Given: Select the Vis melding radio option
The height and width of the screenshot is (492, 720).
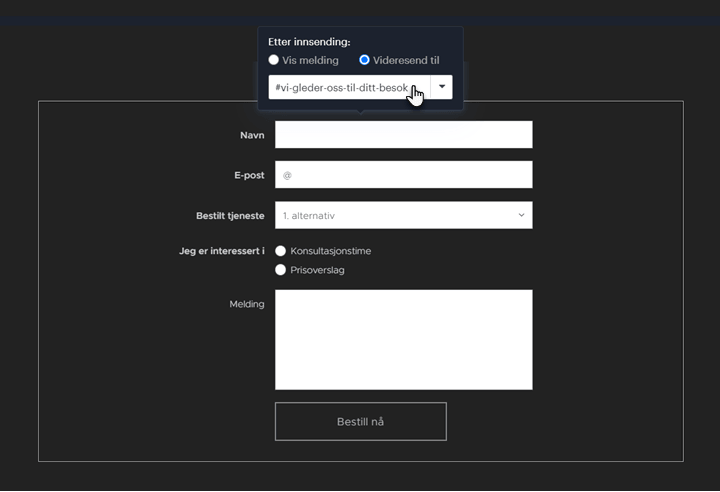Looking at the screenshot, I should point(273,60).
